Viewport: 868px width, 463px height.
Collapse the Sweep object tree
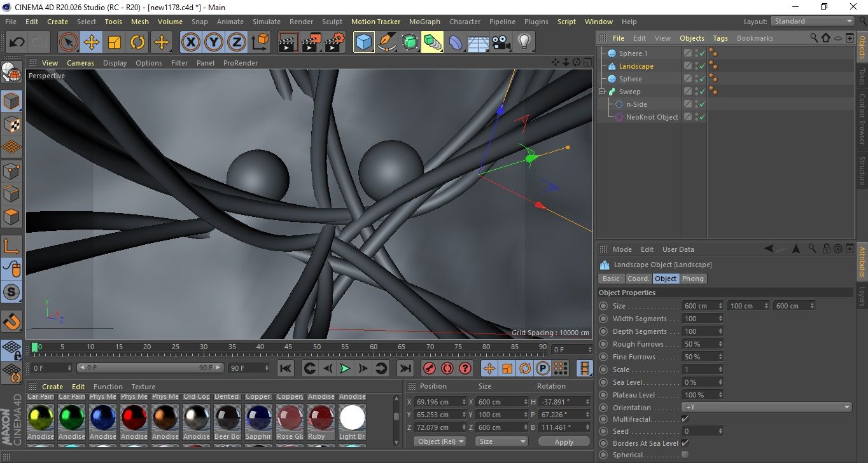(x=602, y=92)
